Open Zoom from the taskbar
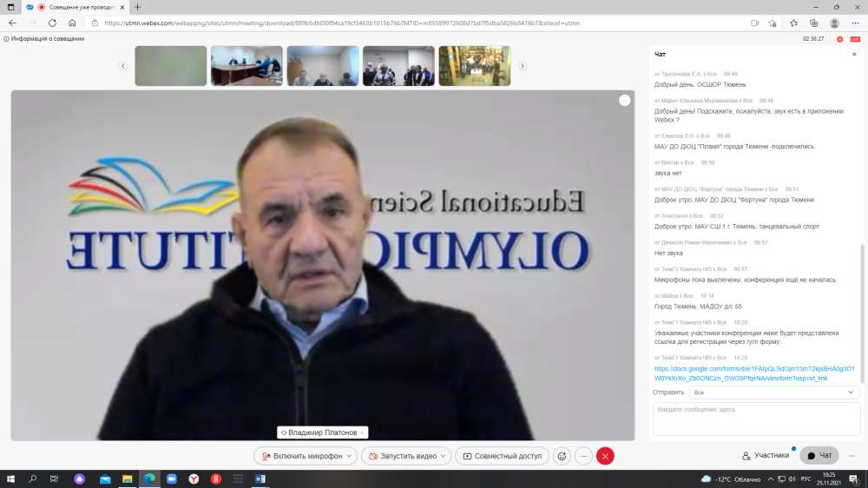Screen dimensions: 868x488 tap(172, 479)
